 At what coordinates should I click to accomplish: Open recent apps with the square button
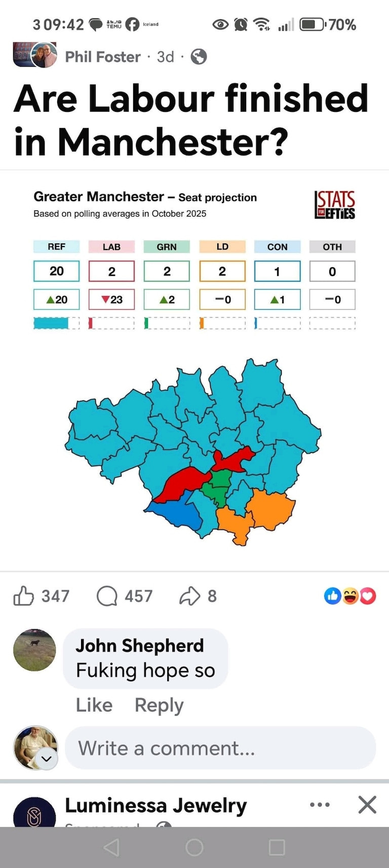pyautogui.click(x=277, y=847)
